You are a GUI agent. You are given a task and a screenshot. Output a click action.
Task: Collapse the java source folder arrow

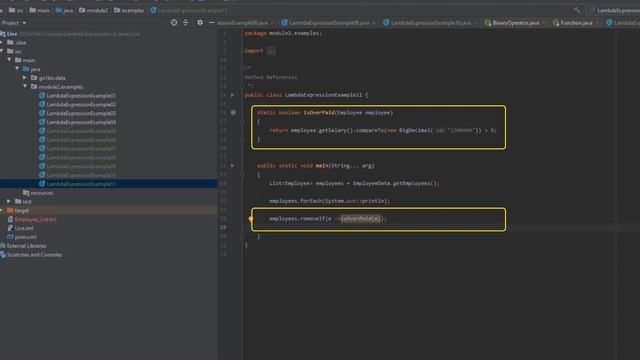(x=17, y=69)
